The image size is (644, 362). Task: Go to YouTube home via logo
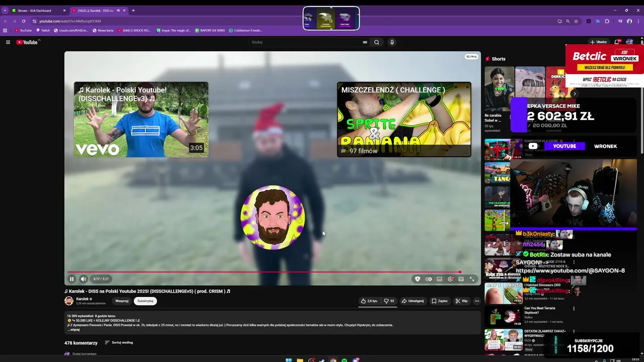pos(27,42)
